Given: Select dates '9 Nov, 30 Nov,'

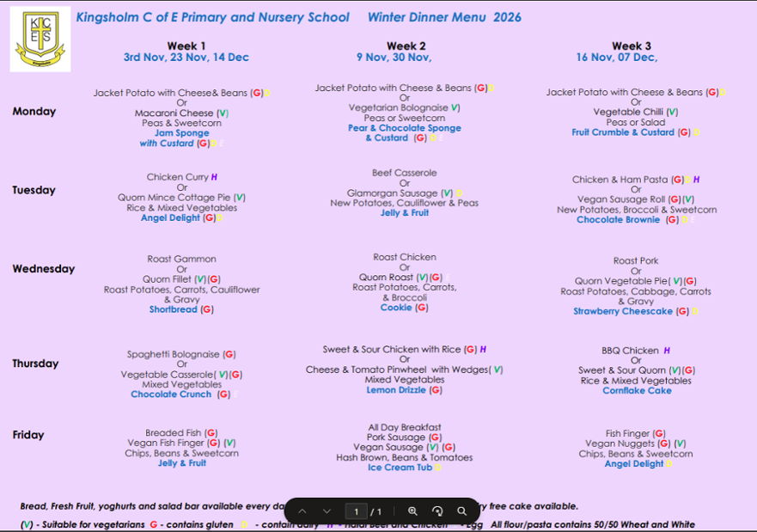Looking at the screenshot, I should [x=394, y=57].
